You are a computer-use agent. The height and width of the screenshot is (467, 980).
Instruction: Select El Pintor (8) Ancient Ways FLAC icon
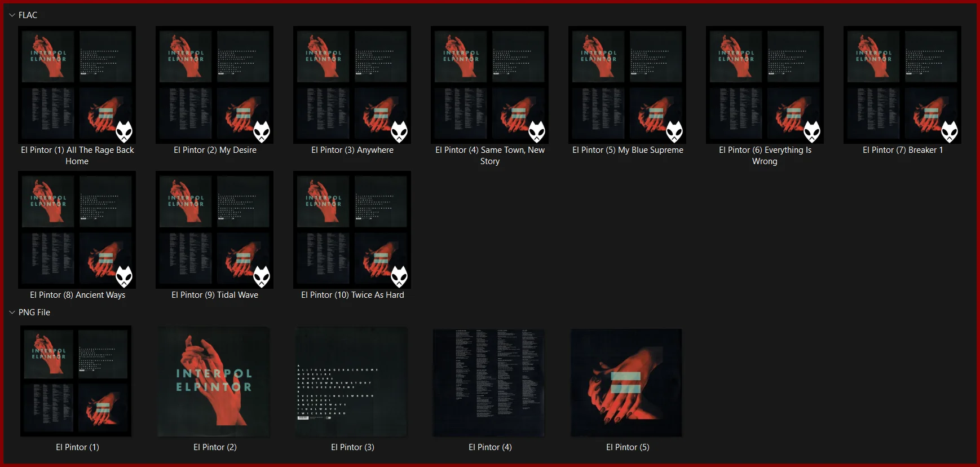pyautogui.click(x=77, y=230)
